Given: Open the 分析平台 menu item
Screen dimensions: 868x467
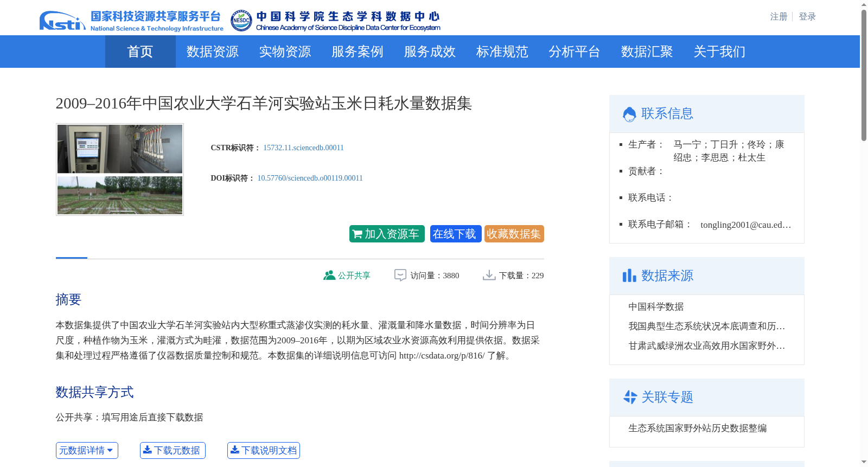Looking at the screenshot, I should (575, 52).
